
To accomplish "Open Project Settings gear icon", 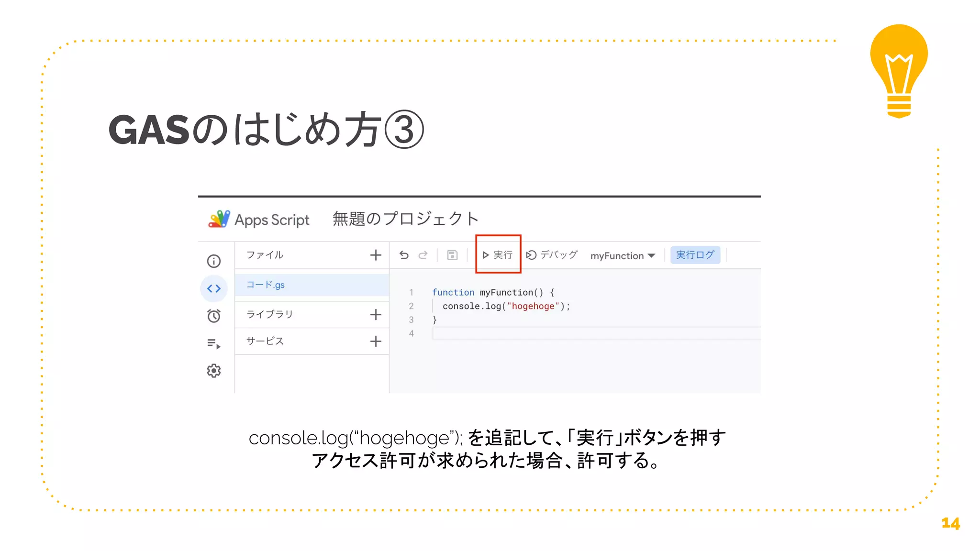I will 213,371.
